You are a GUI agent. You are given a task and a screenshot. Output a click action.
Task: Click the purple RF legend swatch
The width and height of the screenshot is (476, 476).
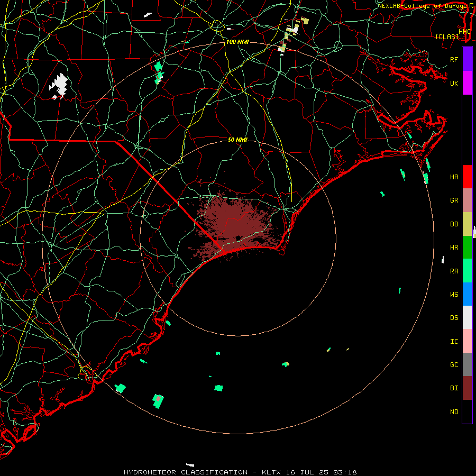[x=467, y=59]
